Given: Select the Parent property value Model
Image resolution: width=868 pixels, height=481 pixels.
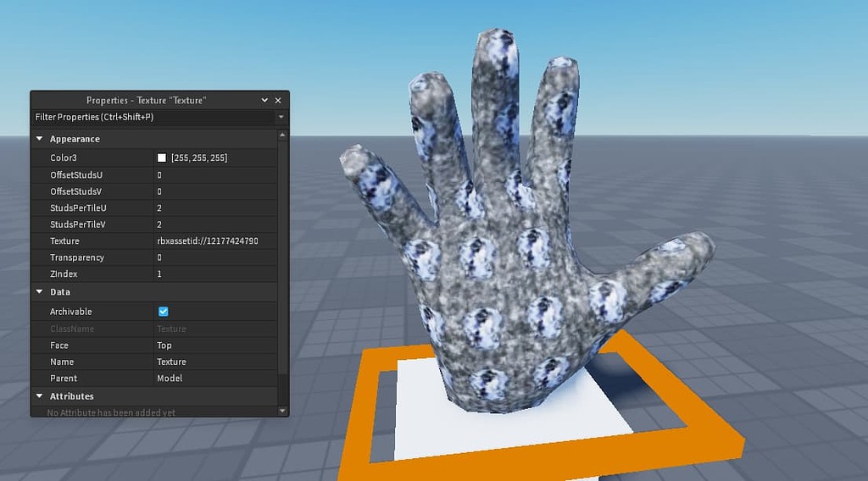Looking at the screenshot, I should 215,379.
